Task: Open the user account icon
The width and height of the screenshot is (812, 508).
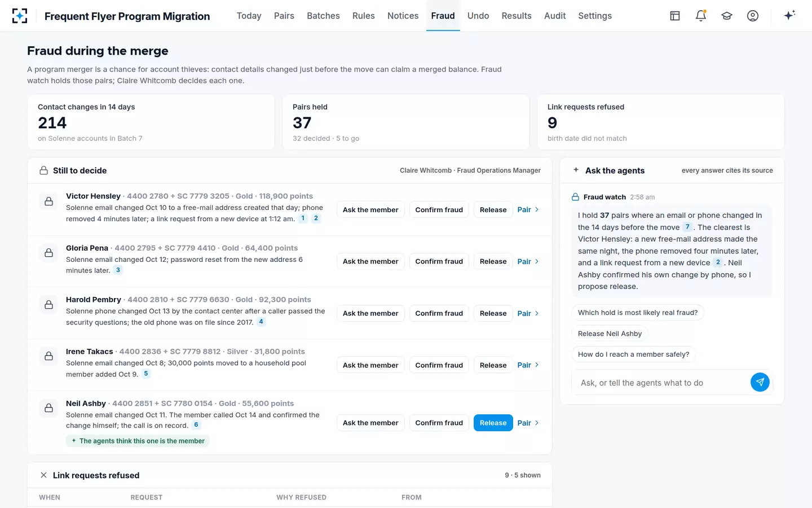Action: (x=753, y=16)
